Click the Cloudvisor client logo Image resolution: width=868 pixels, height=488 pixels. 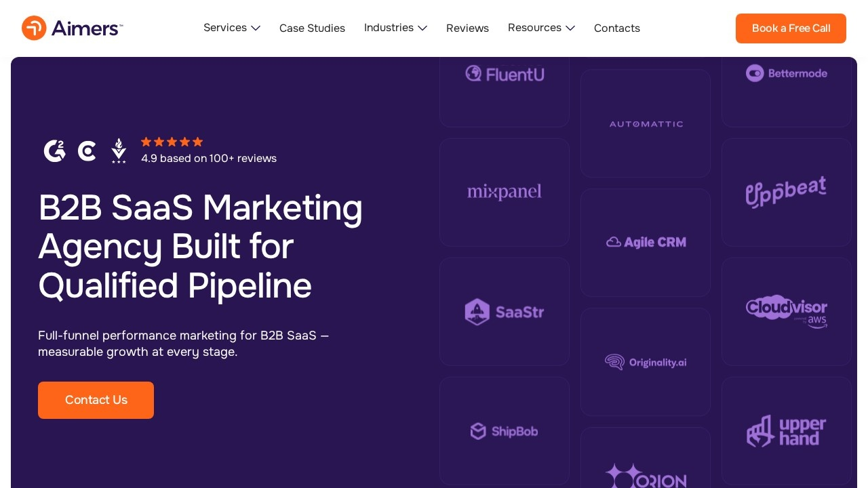(787, 312)
